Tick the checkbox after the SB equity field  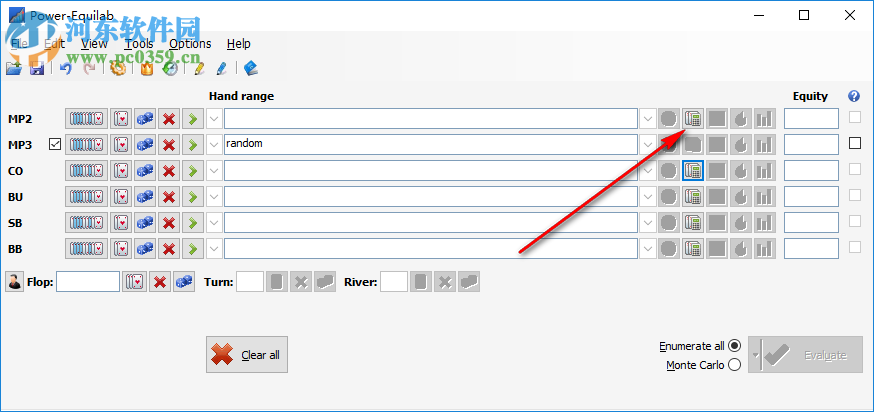click(854, 221)
